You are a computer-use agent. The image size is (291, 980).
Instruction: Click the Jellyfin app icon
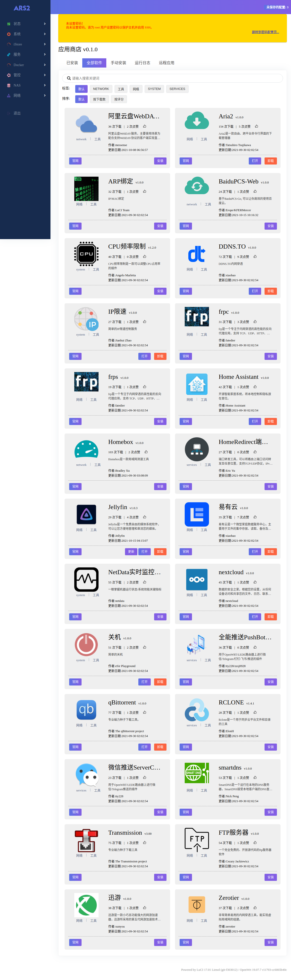point(86,514)
